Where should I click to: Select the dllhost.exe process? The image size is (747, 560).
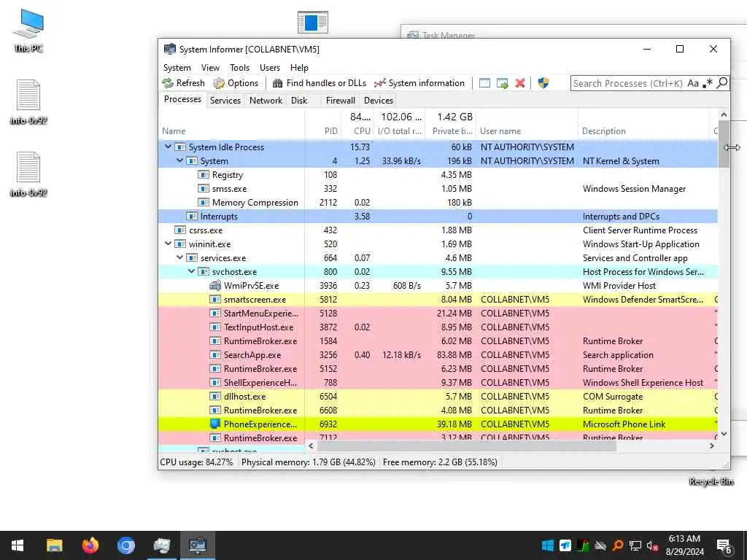[438, 396]
